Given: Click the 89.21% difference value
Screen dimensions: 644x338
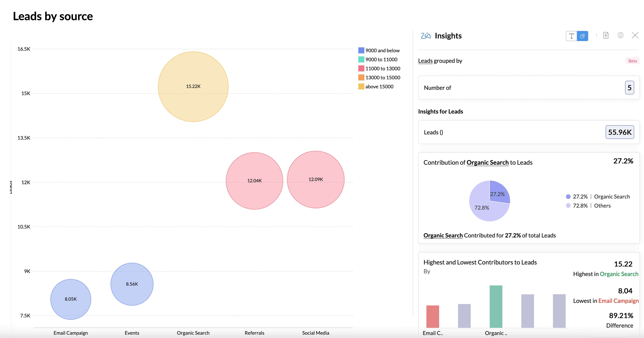Looking at the screenshot, I should [x=621, y=316].
